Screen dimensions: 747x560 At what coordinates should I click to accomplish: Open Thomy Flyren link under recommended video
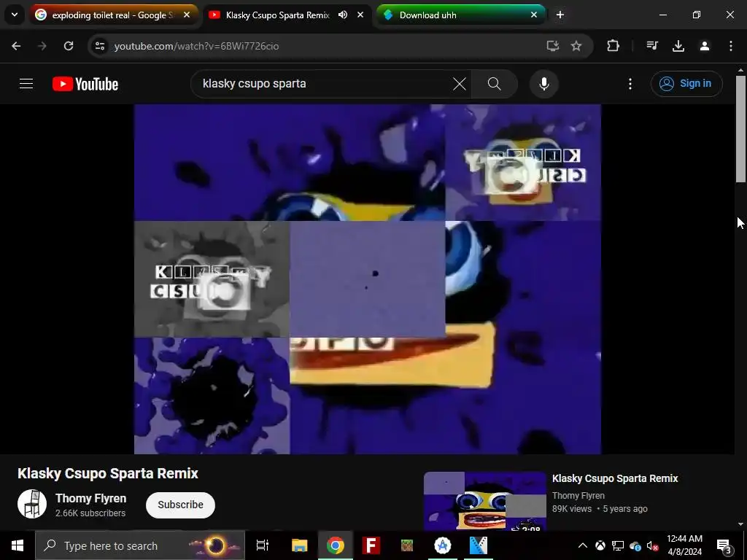click(578, 496)
